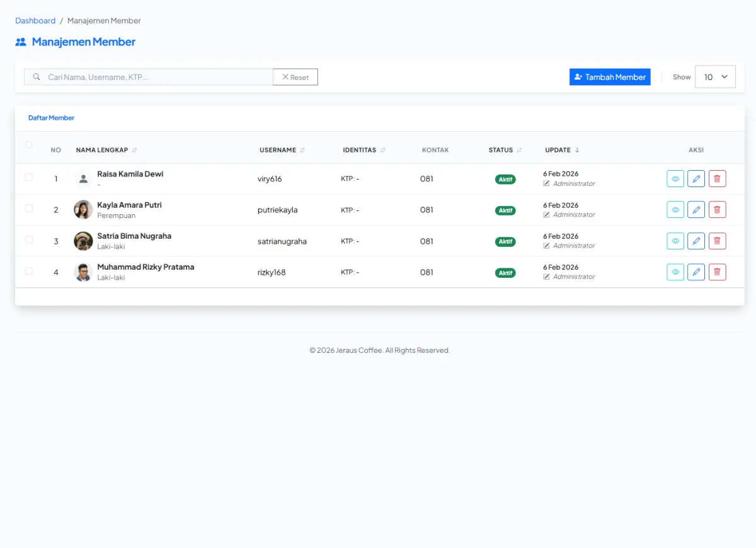
Task: Toggle the select-all checkbox in table header
Action: (x=29, y=145)
